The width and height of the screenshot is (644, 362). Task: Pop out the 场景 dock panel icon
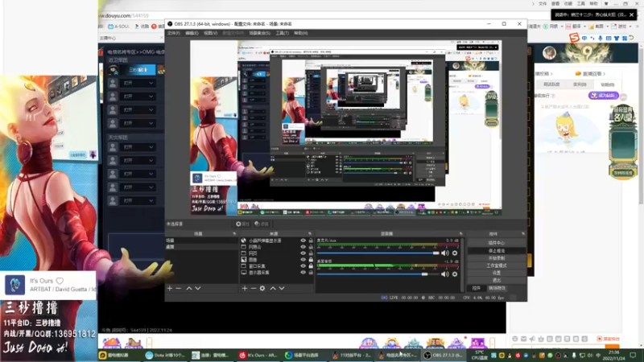(234, 233)
